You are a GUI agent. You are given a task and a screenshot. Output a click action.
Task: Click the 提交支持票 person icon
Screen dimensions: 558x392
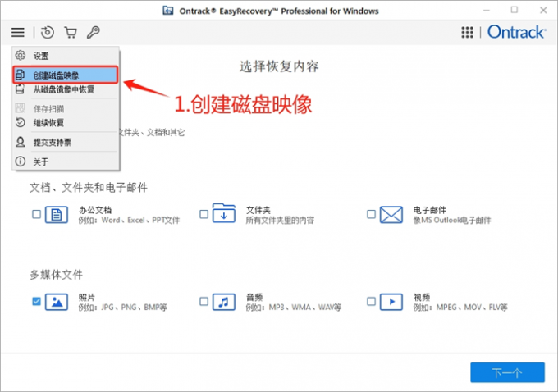tap(21, 142)
